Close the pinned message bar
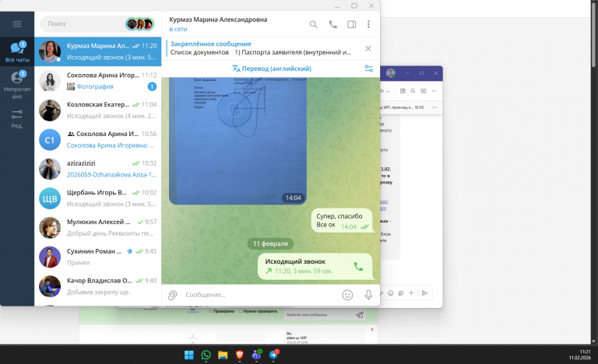This screenshot has width=598, height=364. (x=368, y=48)
